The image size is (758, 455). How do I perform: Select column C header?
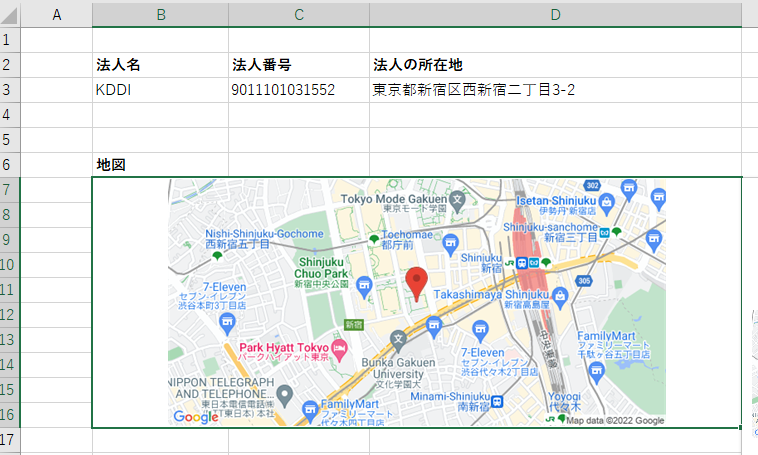tap(298, 14)
